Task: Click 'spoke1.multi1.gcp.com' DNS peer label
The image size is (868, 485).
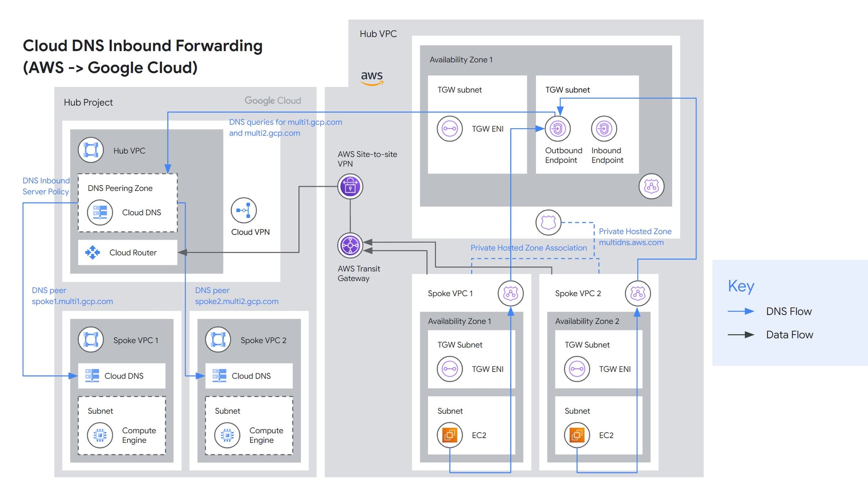Action: click(x=72, y=301)
